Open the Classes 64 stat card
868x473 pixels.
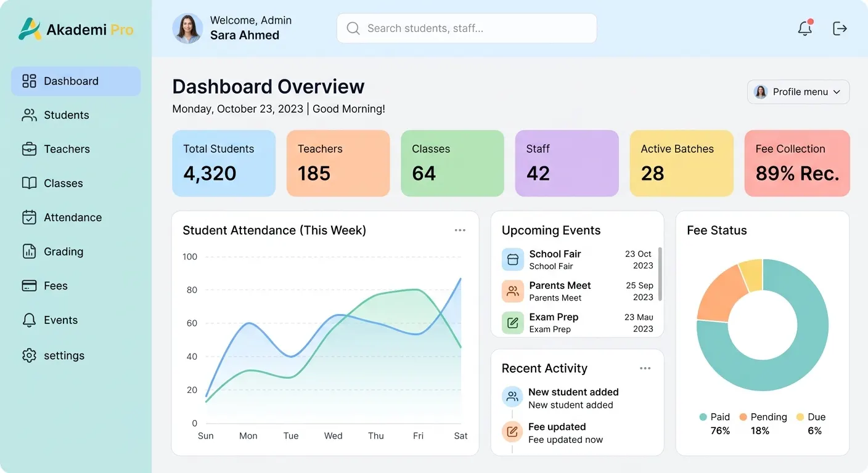click(x=452, y=163)
